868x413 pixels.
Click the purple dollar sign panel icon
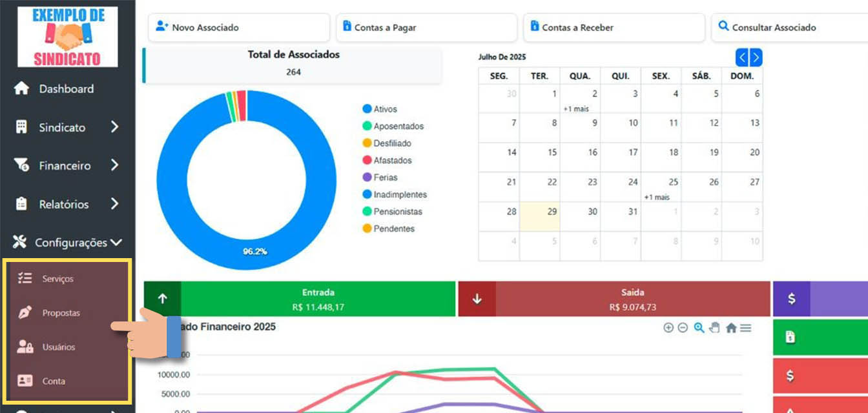click(791, 299)
